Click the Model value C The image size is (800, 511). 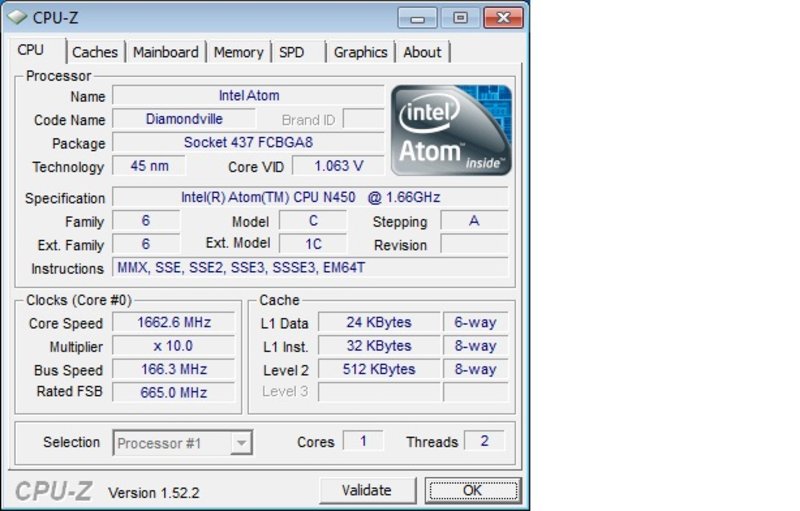point(313,221)
